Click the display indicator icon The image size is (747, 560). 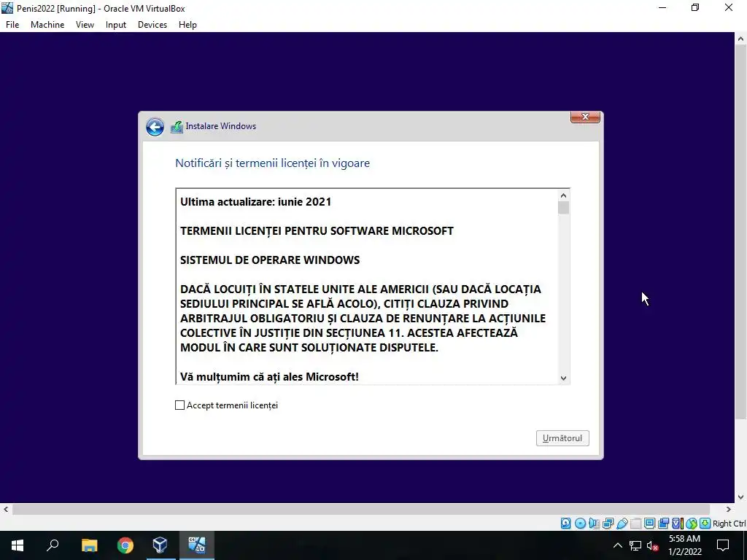(649, 524)
